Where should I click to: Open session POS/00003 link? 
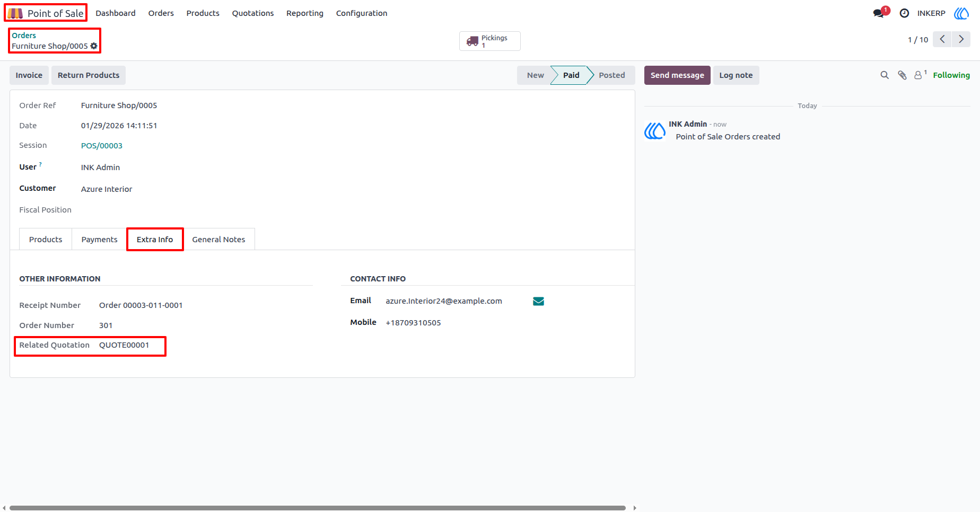[102, 146]
